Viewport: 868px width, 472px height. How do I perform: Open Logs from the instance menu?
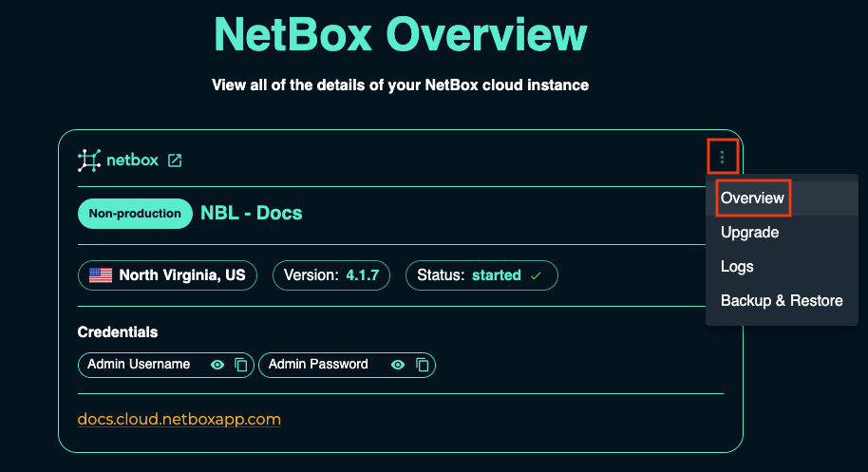tap(737, 267)
